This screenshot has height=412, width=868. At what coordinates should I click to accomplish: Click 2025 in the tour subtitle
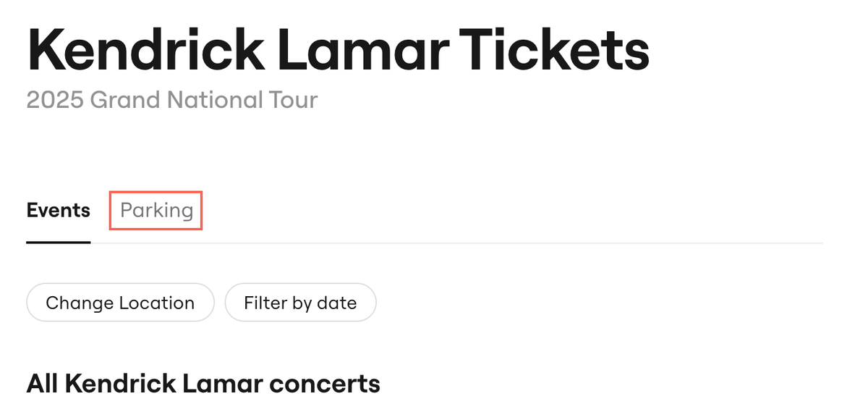(55, 100)
